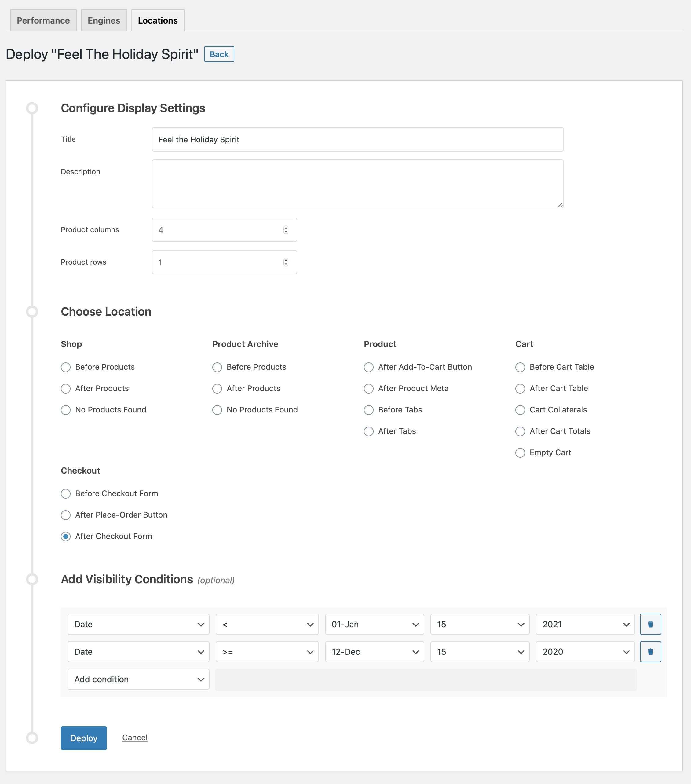Open the first condition's Date type dropdown
The image size is (691, 784).
click(138, 624)
